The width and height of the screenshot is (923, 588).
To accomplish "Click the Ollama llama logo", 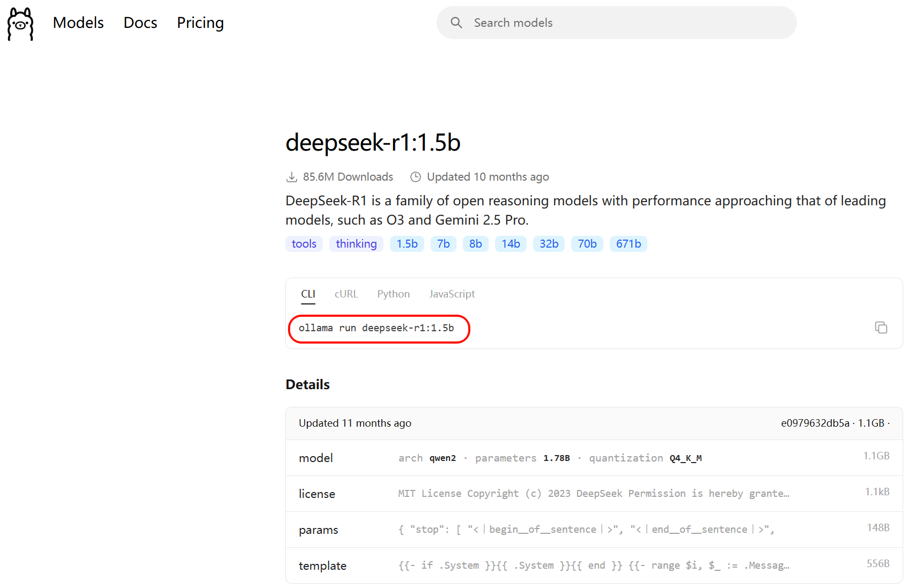I will click(20, 24).
